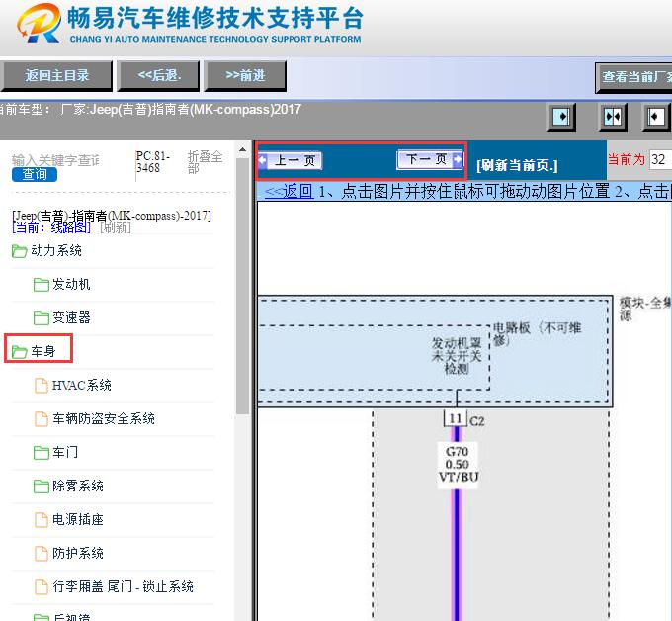
Task: Open 查看当前厂家 button at top right
Action: click(x=633, y=77)
